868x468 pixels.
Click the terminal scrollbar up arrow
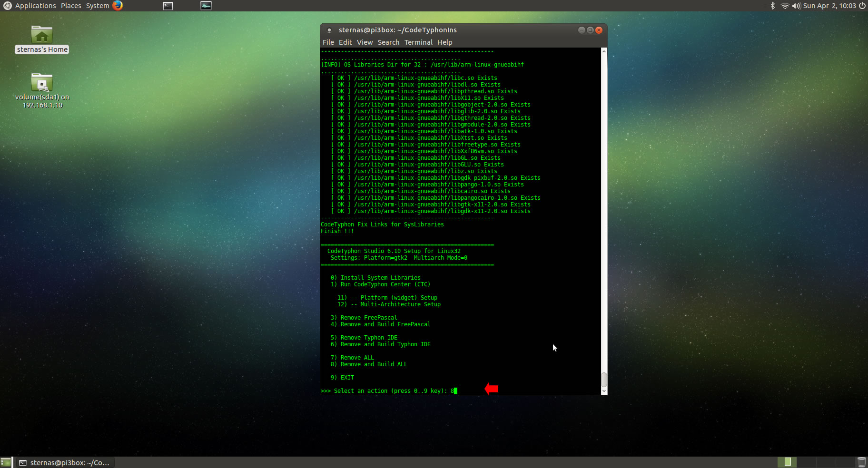[604, 51]
